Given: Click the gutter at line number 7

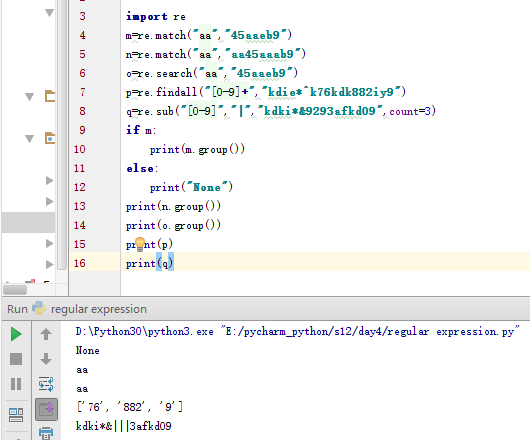Looking at the screenshot, I should 82,92.
